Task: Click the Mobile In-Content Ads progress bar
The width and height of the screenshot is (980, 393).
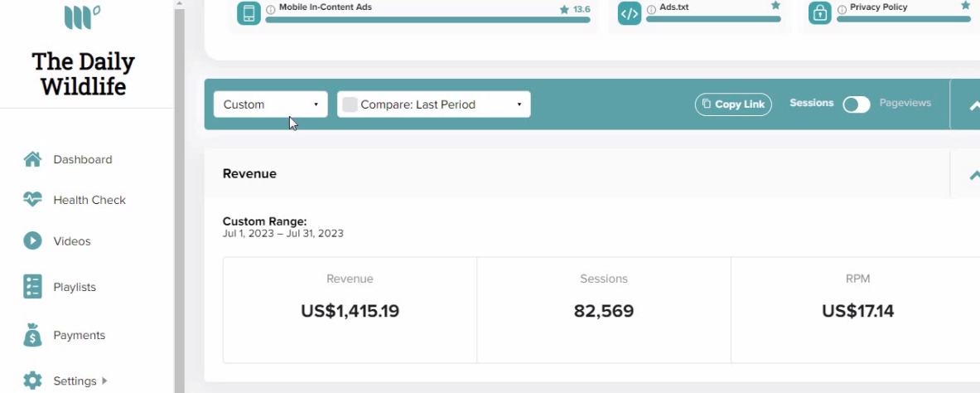Action: (x=427, y=20)
